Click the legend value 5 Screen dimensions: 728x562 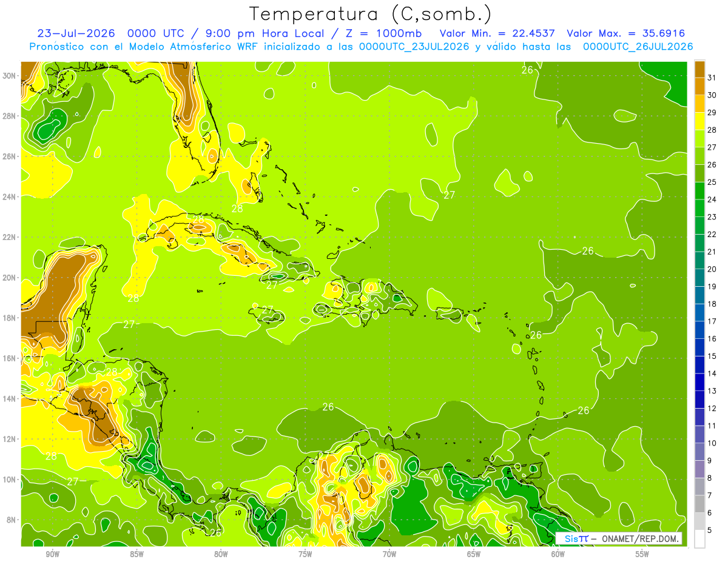coord(710,530)
